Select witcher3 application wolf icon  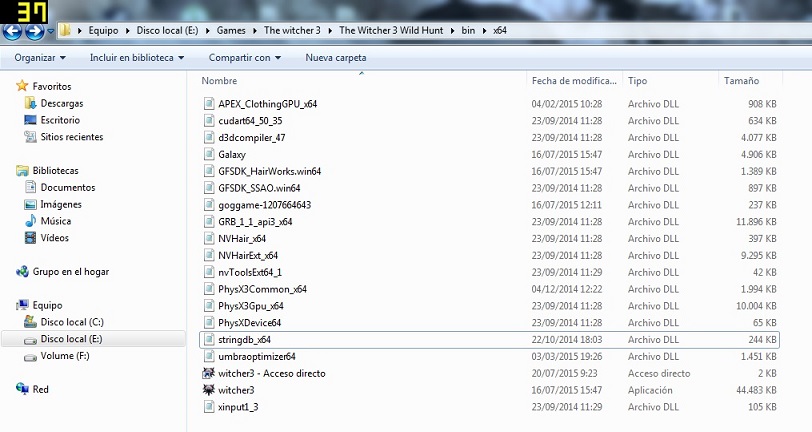209,390
